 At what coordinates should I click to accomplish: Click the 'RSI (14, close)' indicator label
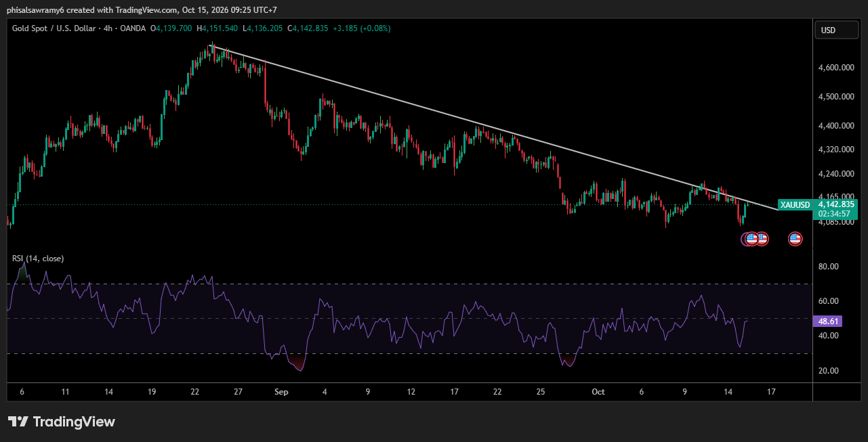[38, 259]
